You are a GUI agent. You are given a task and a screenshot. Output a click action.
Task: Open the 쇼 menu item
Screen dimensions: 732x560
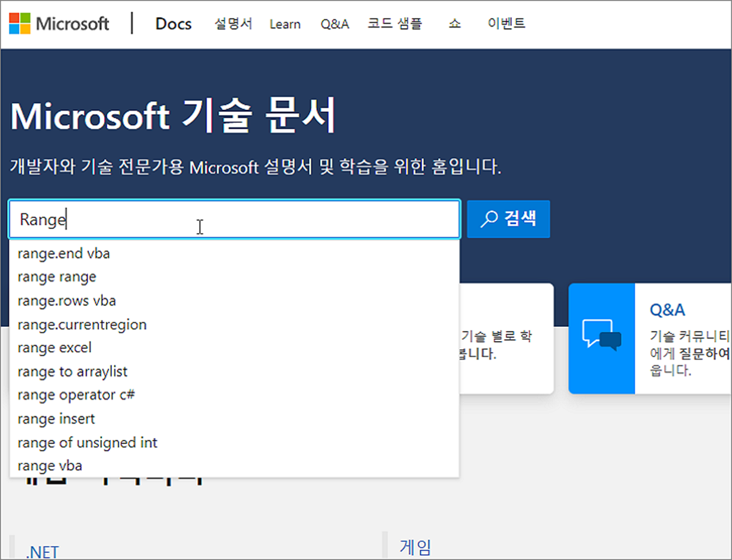click(x=455, y=24)
